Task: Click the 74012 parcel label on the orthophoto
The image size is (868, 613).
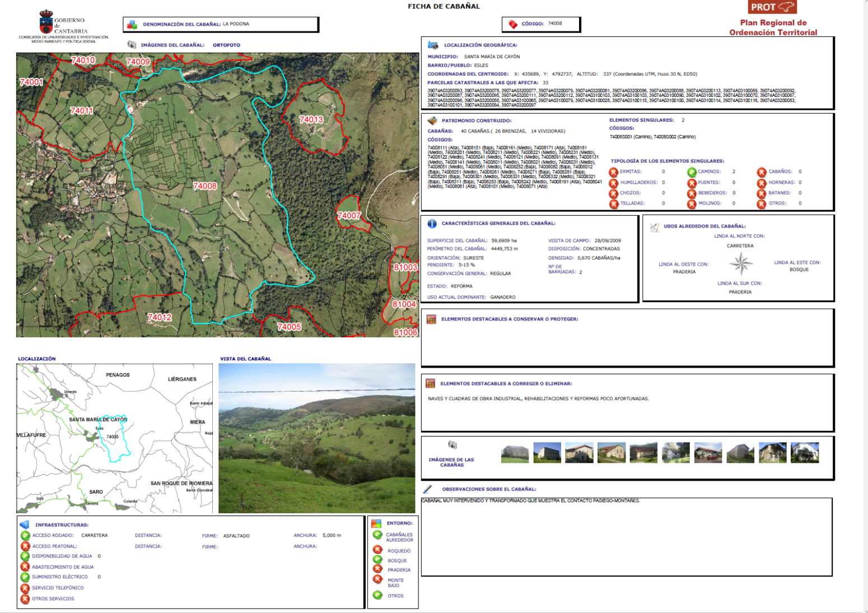Action: tap(160, 318)
